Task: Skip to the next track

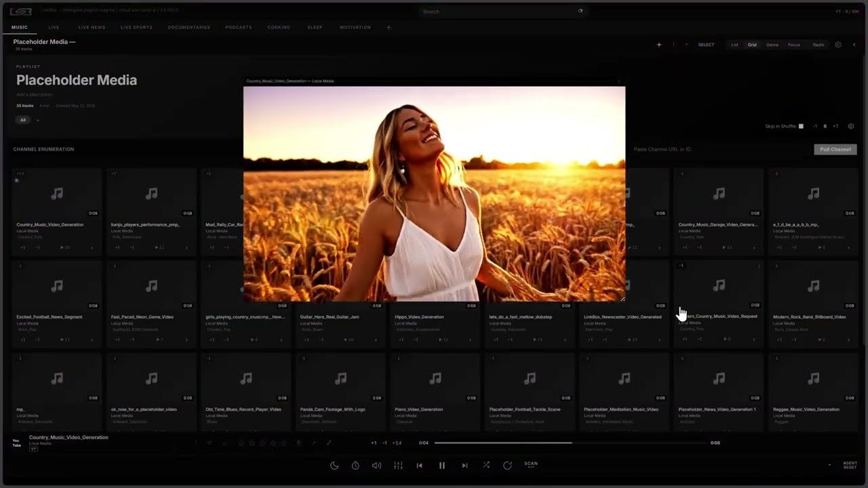Action: [465, 466]
